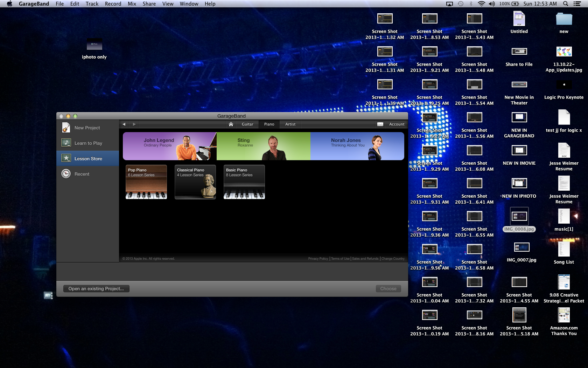
Task: Open the Mix menu
Action: pos(132,4)
